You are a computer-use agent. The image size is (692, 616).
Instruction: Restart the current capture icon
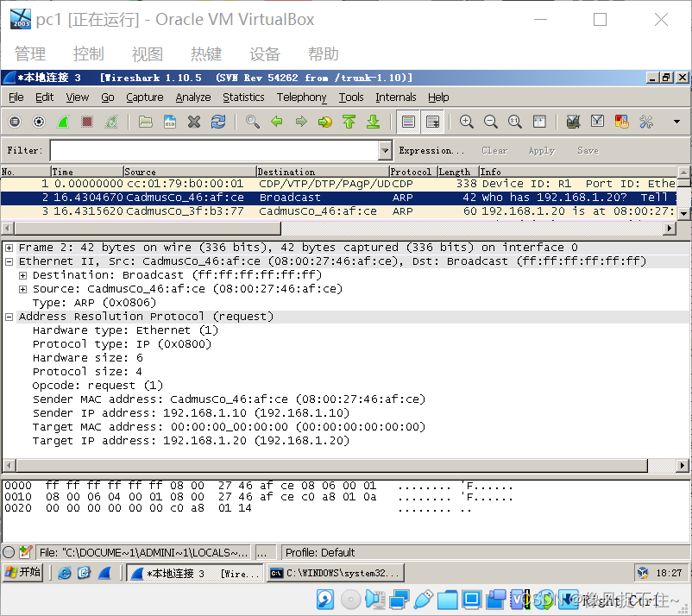click(111, 122)
